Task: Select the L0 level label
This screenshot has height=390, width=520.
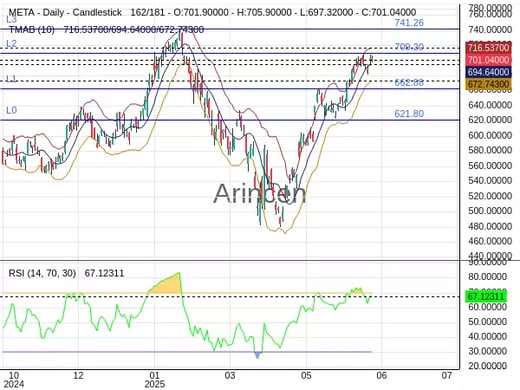Action: point(11,110)
